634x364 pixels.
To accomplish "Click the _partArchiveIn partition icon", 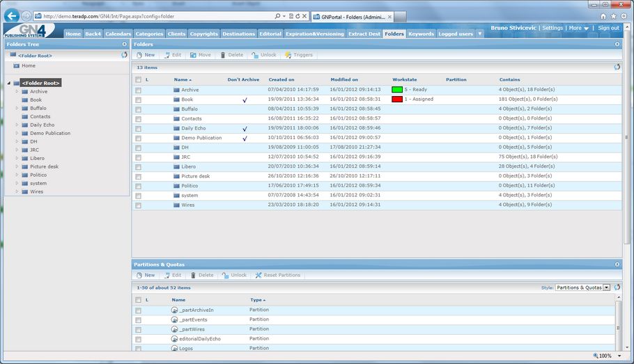I will (174, 310).
